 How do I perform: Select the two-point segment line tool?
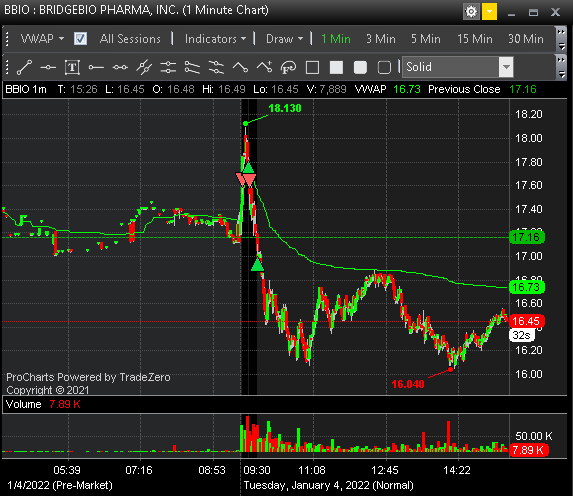(x=120, y=67)
